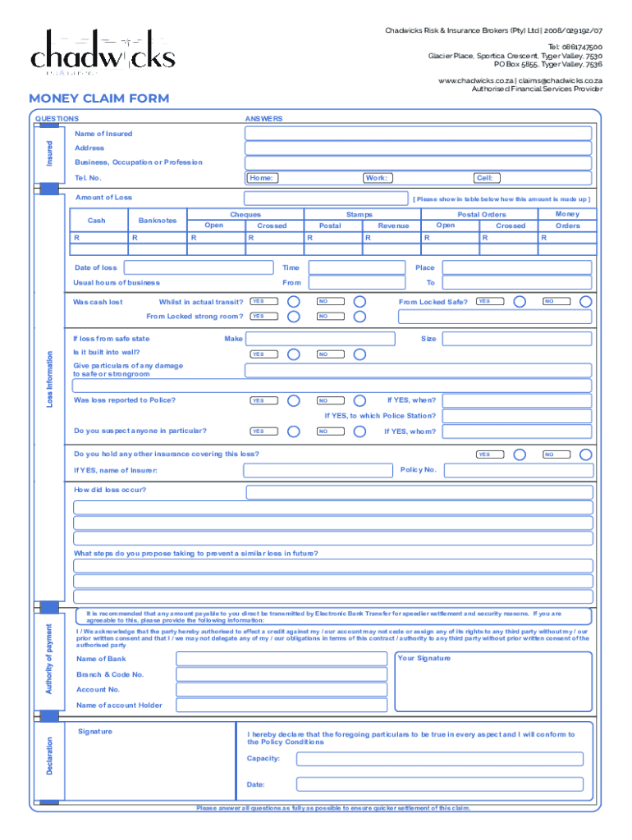632x840 pixels.
Task: Choose NO for suspecting anyone in particular
Action: click(x=359, y=431)
